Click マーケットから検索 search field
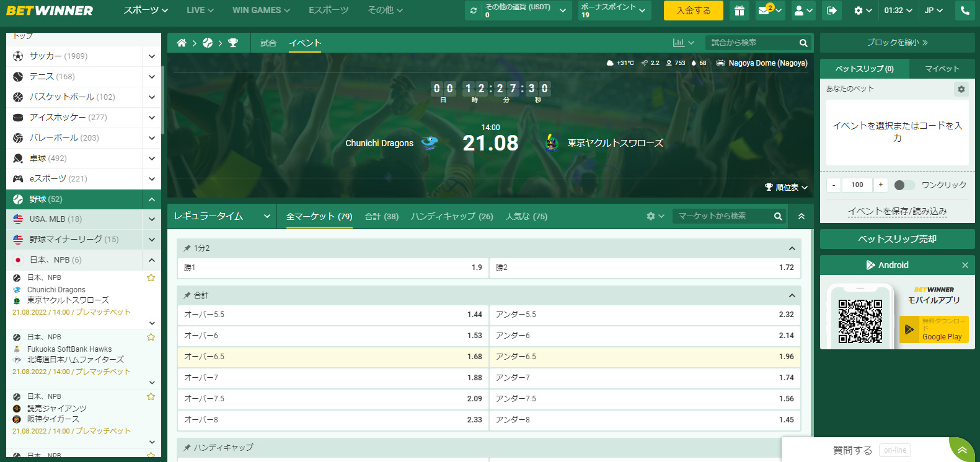 click(723, 216)
